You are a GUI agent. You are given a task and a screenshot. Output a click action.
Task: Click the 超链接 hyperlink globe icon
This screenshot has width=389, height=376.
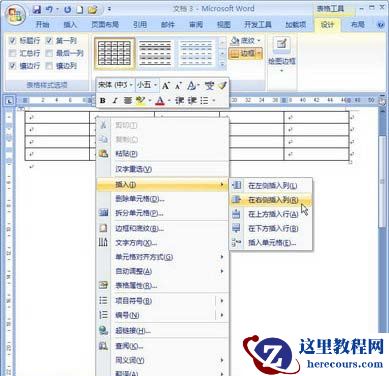point(104,330)
